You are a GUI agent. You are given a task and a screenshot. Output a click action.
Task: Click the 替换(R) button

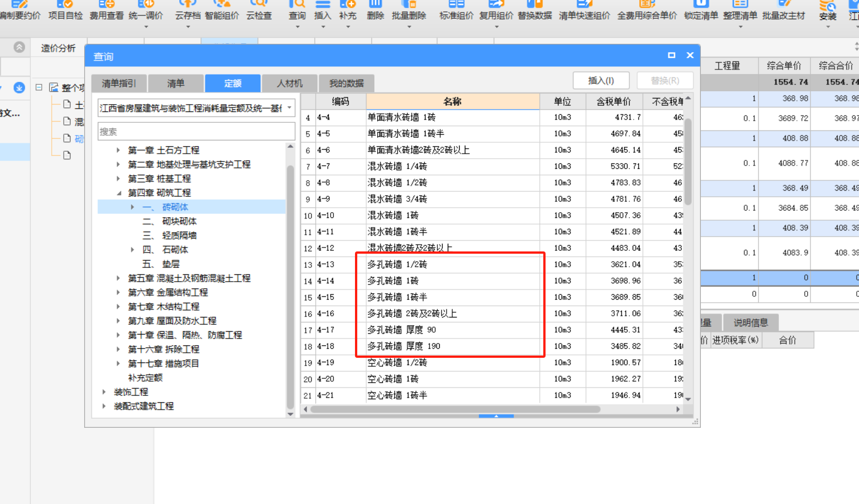click(x=665, y=81)
